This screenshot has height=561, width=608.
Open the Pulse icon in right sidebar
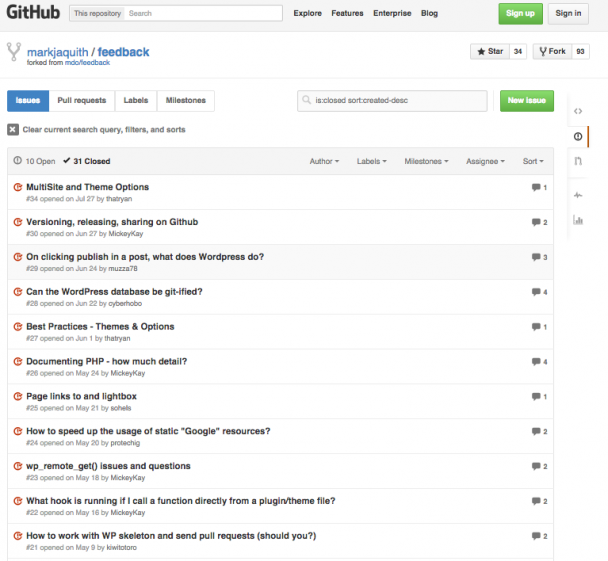(578, 195)
